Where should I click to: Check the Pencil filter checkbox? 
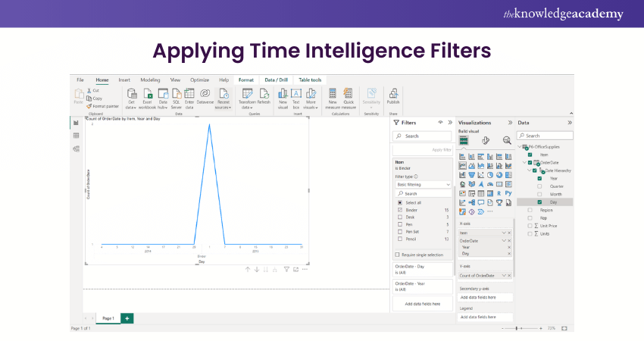399,239
